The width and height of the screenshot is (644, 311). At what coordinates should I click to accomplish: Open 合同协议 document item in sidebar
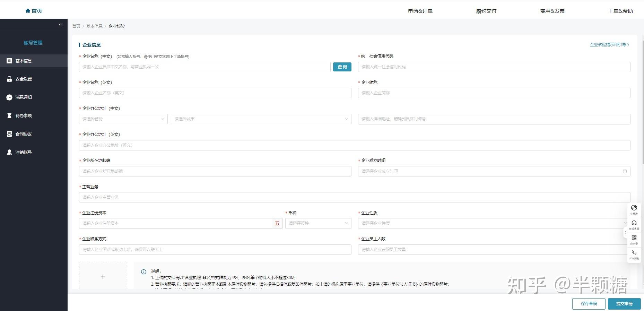pyautogui.click(x=34, y=134)
